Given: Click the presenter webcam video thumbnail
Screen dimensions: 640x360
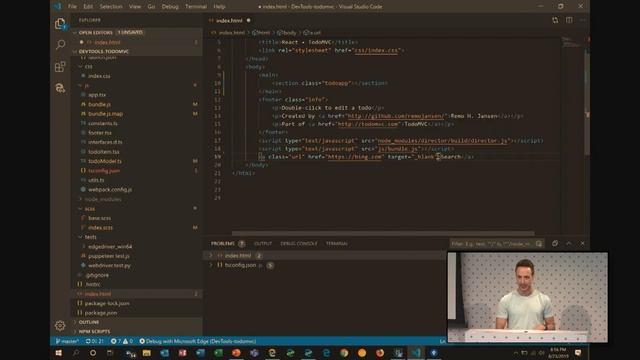Looking at the screenshot, I should point(528,297).
